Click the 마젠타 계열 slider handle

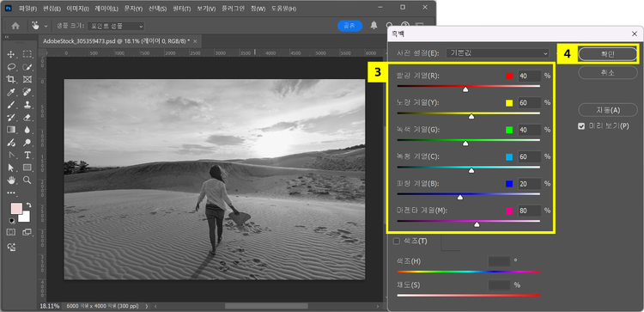[477, 224]
